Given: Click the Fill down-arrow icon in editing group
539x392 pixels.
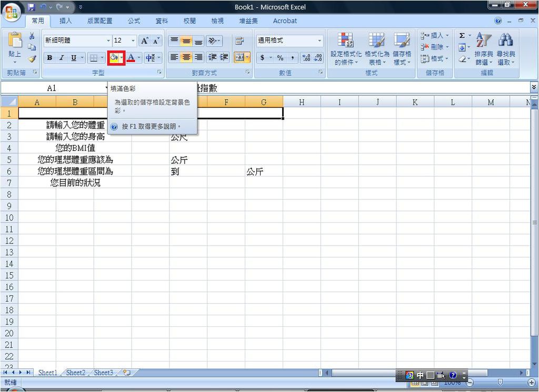Looking at the screenshot, I should click(462, 47).
